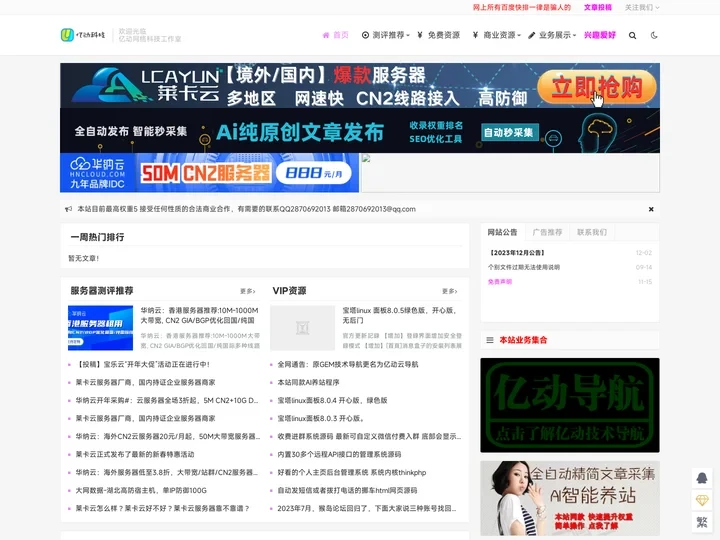Click 立即抢购 button on LCAYUN banner
Image resolution: width=720 pixels, height=540 pixels.
click(x=597, y=87)
